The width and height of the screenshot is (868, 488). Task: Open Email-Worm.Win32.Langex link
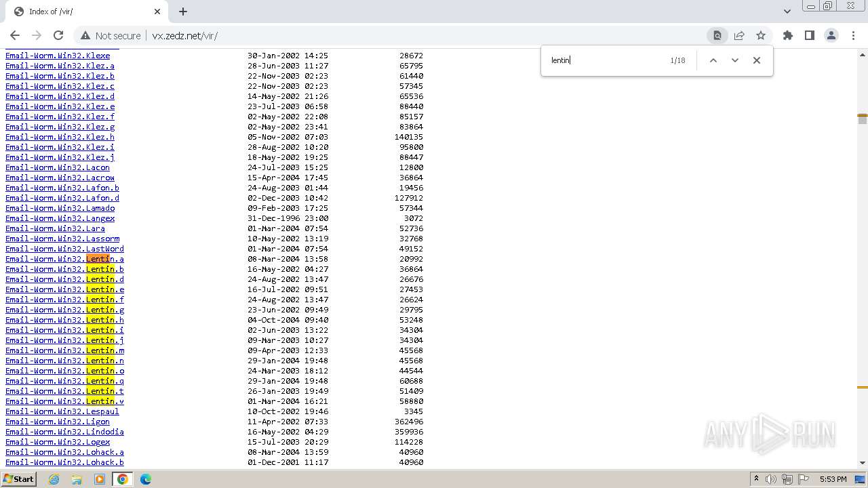[60, 218]
